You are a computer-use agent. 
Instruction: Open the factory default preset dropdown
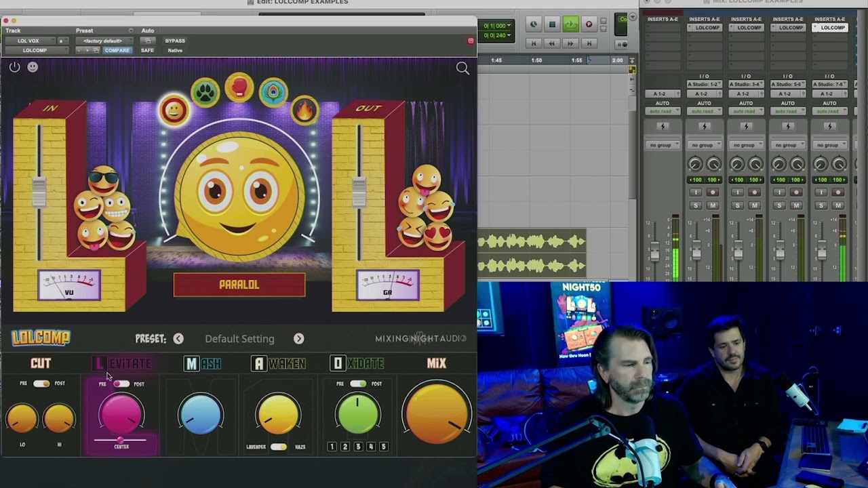104,41
